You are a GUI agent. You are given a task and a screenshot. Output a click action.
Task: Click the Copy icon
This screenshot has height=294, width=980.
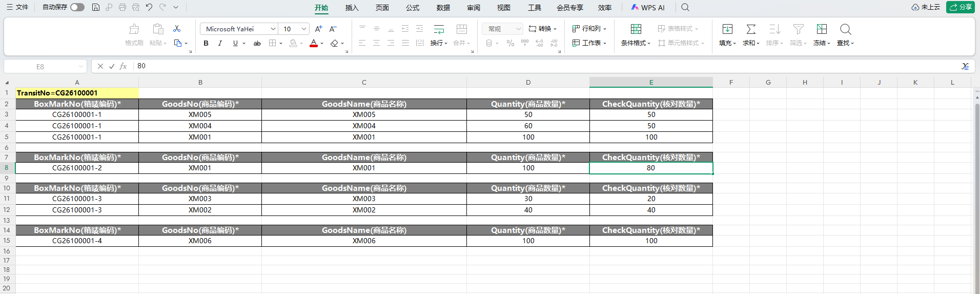pyautogui.click(x=178, y=43)
